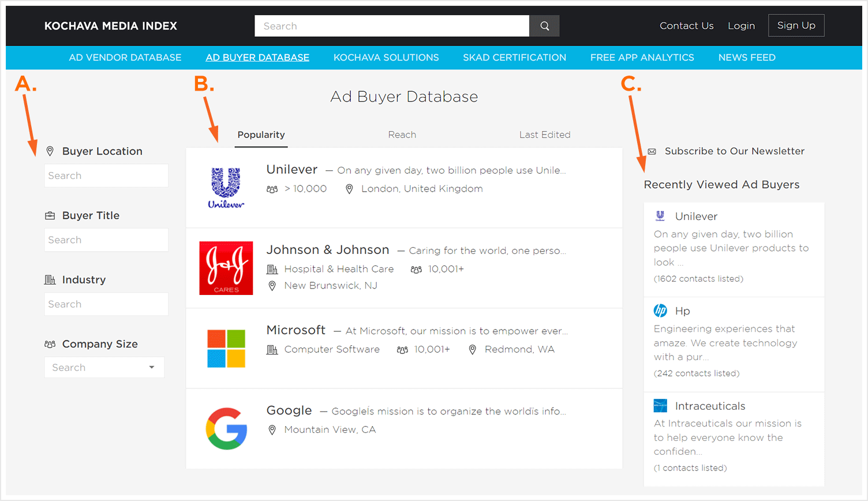The width and height of the screenshot is (868, 501).
Task: Click the Buyer Location pin icon
Action: [50, 151]
